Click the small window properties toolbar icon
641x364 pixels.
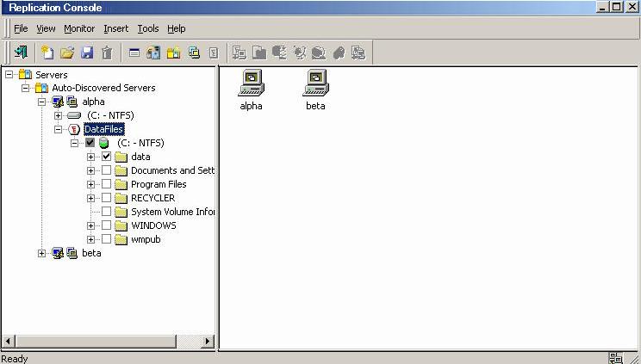point(134,52)
